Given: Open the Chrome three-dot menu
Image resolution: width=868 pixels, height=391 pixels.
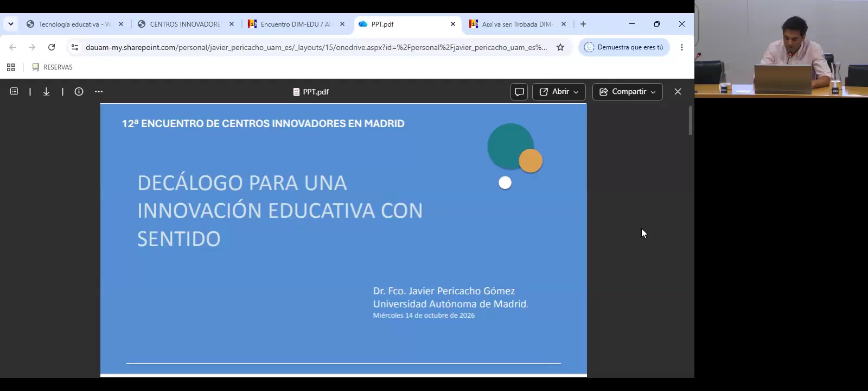Looking at the screenshot, I should click(682, 47).
